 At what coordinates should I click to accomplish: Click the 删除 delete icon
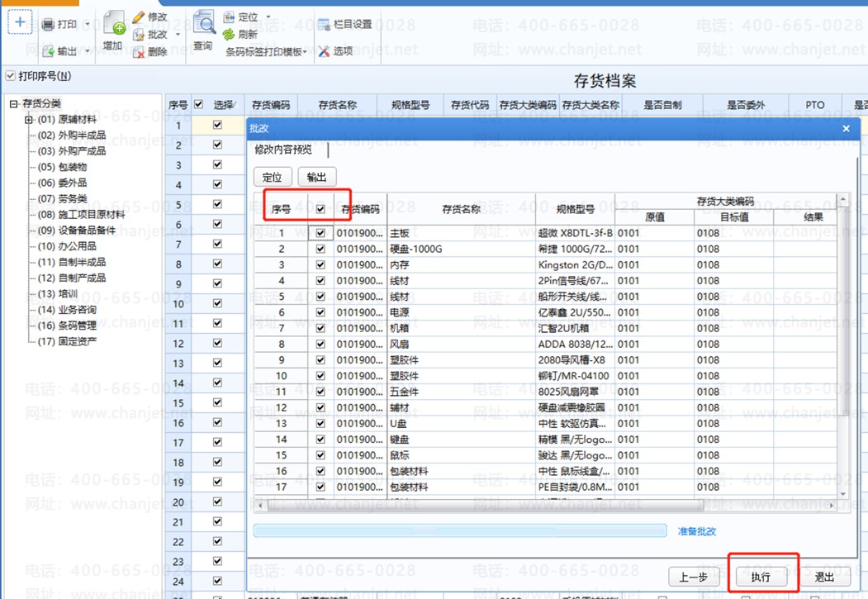(x=139, y=52)
